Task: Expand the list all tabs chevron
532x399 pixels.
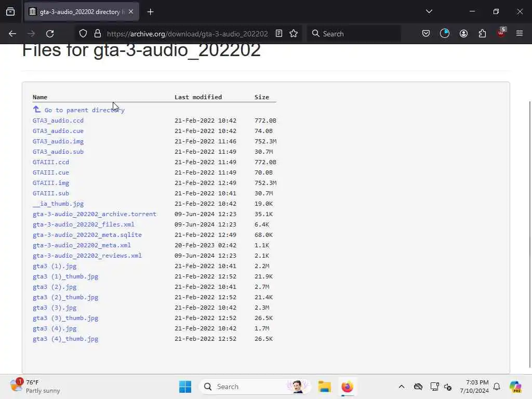Action: point(429,11)
